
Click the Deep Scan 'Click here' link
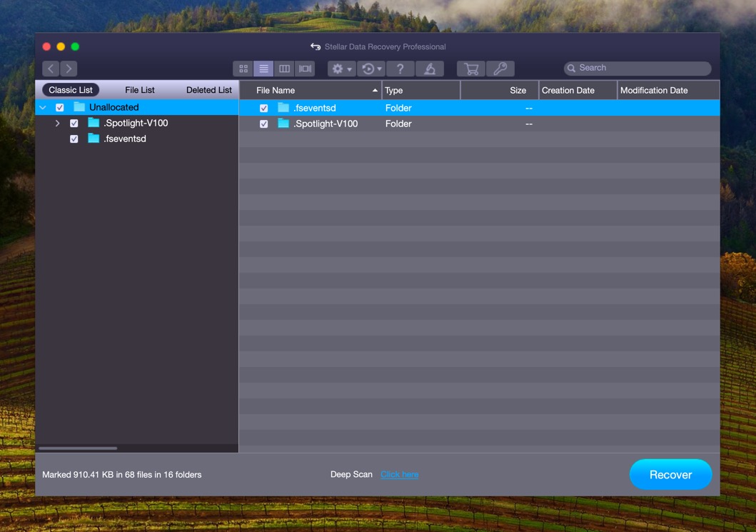399,475
